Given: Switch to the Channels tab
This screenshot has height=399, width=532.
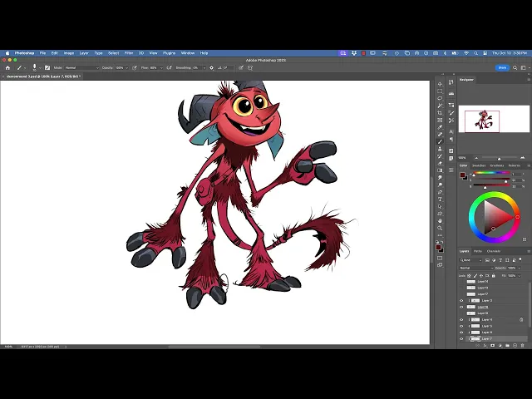Looking at the screenshot, I should pyautogui.click(x=494, y=251).
